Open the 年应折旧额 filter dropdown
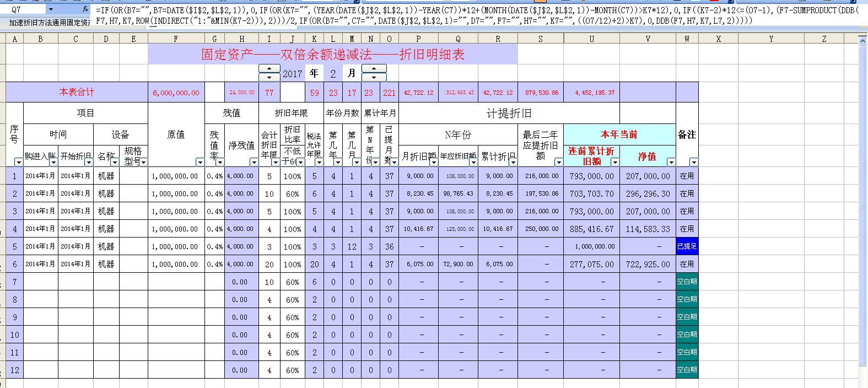 (473, 162)
